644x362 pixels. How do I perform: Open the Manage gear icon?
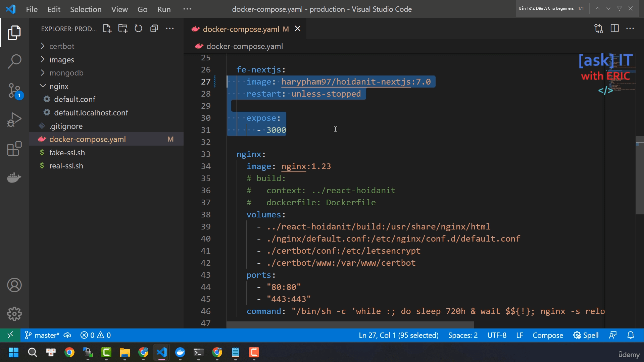[x=14, y=314]
